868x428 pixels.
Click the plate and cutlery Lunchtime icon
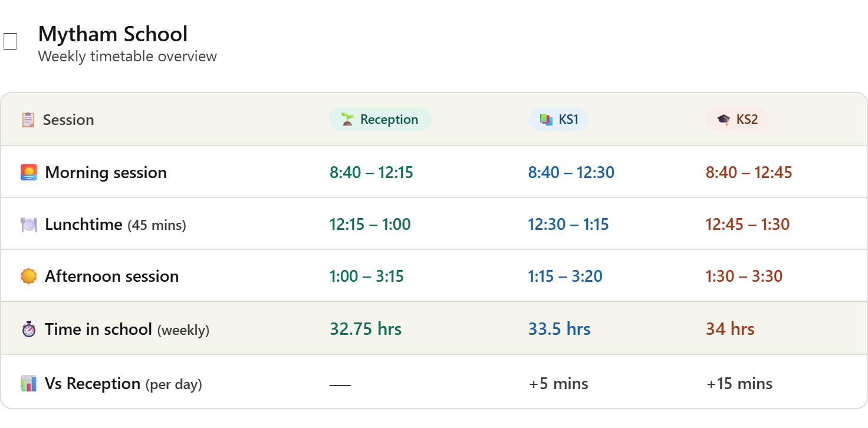click(x=29, y=225)
